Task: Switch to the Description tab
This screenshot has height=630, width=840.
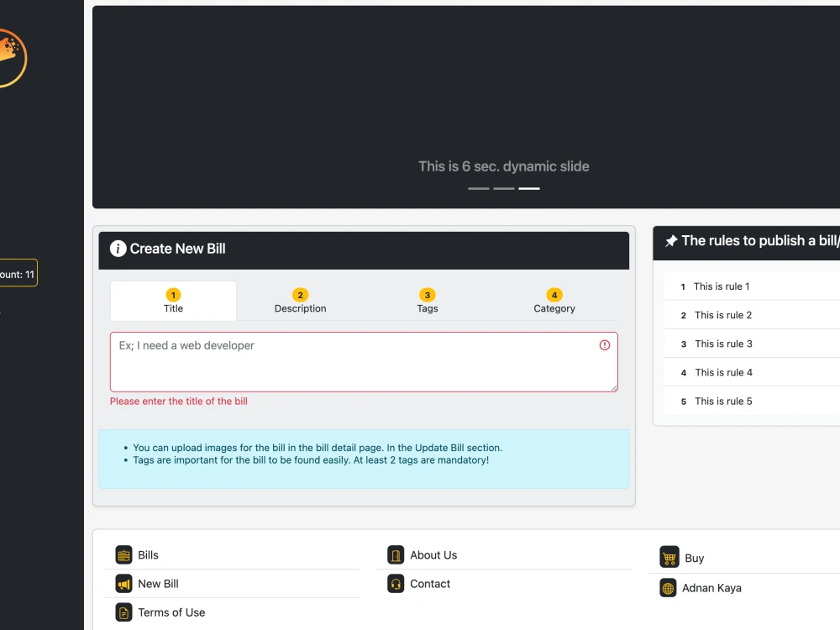Action: 300,301
